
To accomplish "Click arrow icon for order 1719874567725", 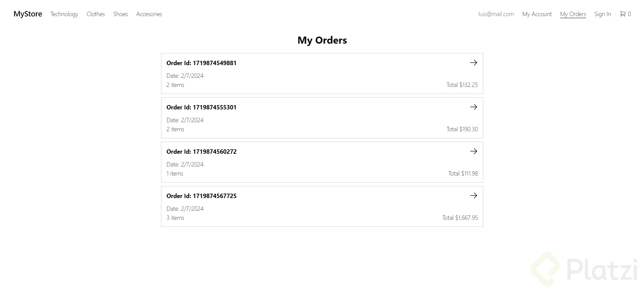I will pos(474,196).
